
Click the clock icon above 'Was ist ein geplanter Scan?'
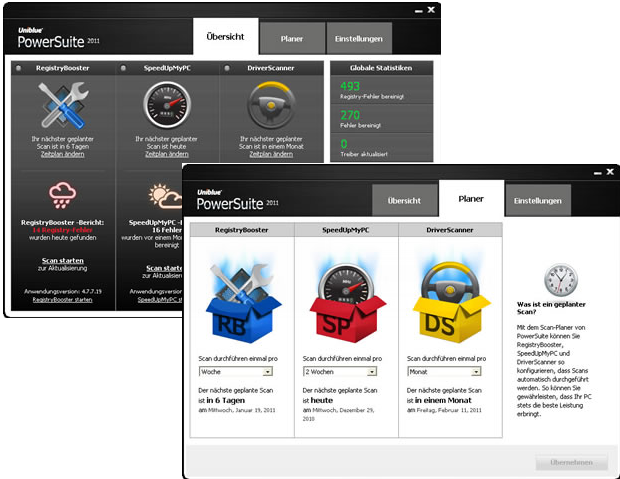(560, 280)
